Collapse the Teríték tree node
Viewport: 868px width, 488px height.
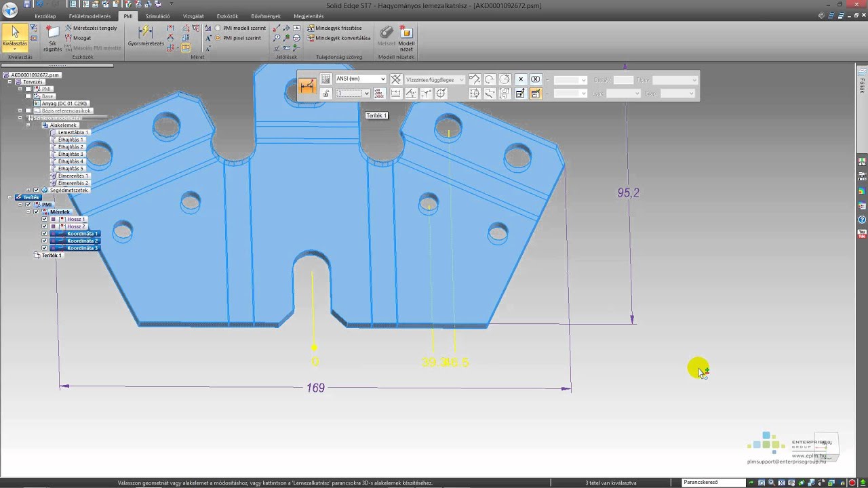(10, 197)
